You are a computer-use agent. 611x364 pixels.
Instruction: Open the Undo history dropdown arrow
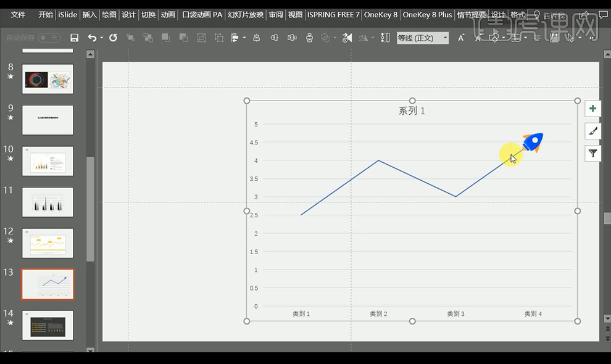coord(101,38)
